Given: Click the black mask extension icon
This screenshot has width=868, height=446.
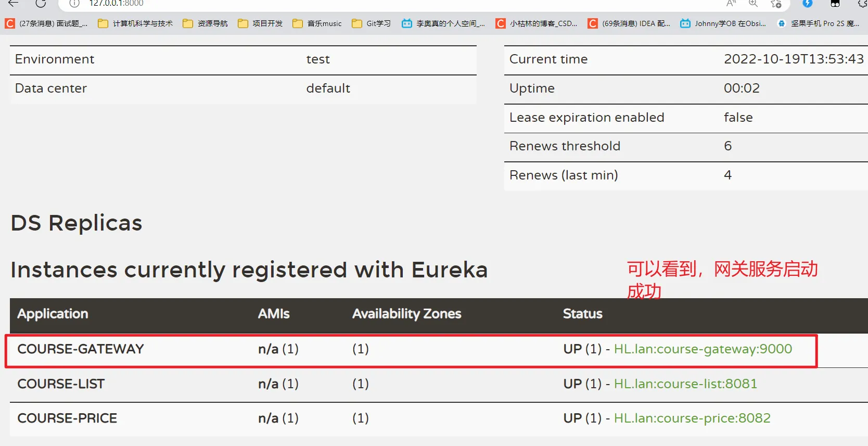Looking at the screenshot, I should (835, 3).
